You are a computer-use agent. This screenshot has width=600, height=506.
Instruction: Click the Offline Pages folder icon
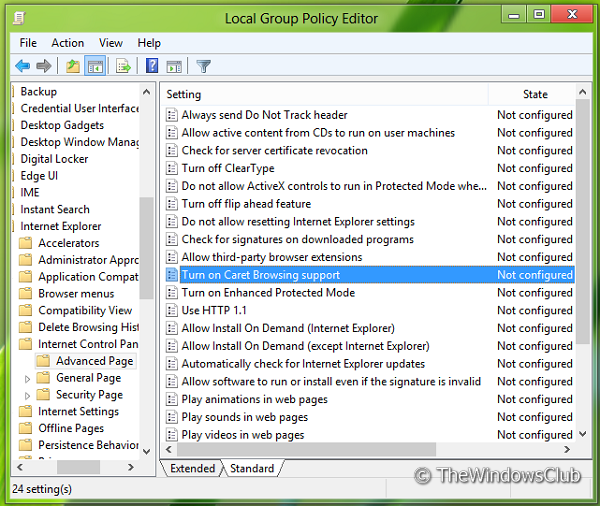26,428
